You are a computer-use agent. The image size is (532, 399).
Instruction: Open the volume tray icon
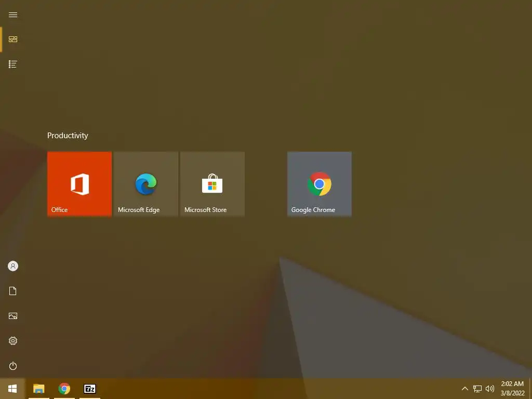point(489,389)
